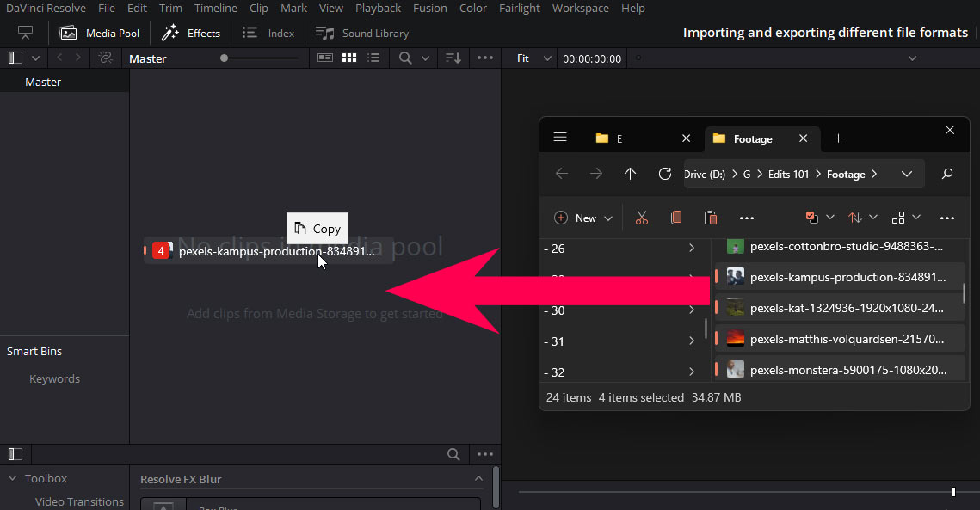Viewport: 980px width, 510px height.
Task: Open Media Pool three-dot options menu
Action: (x=485, y=58)
